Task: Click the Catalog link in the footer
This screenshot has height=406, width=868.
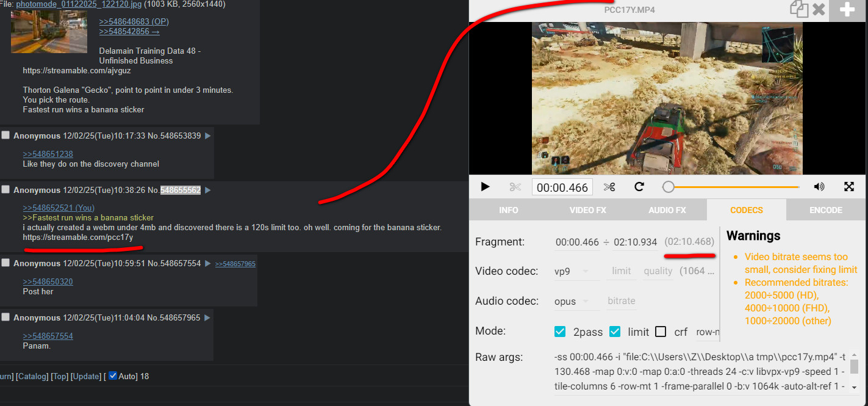Action: (x=32, y=376)
